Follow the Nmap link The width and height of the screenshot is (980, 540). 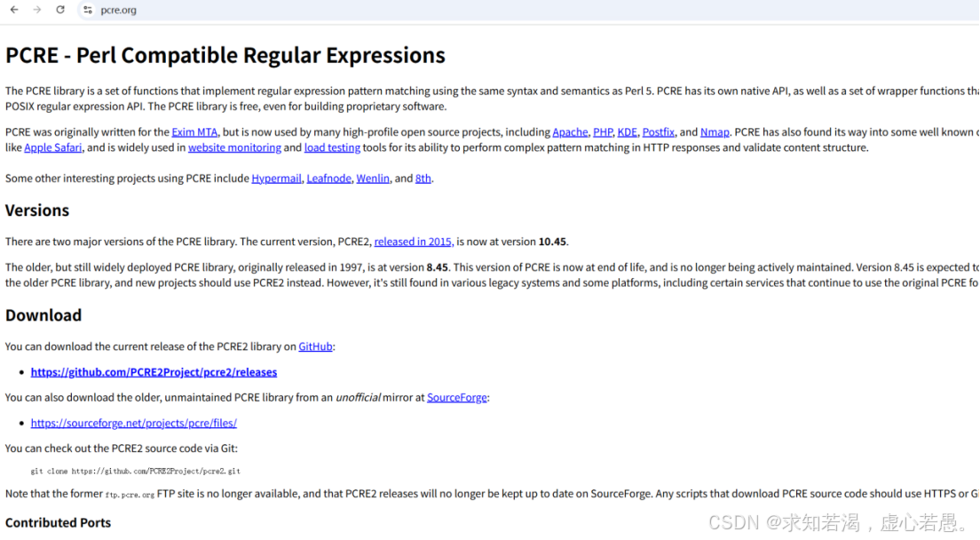(715, 131)
